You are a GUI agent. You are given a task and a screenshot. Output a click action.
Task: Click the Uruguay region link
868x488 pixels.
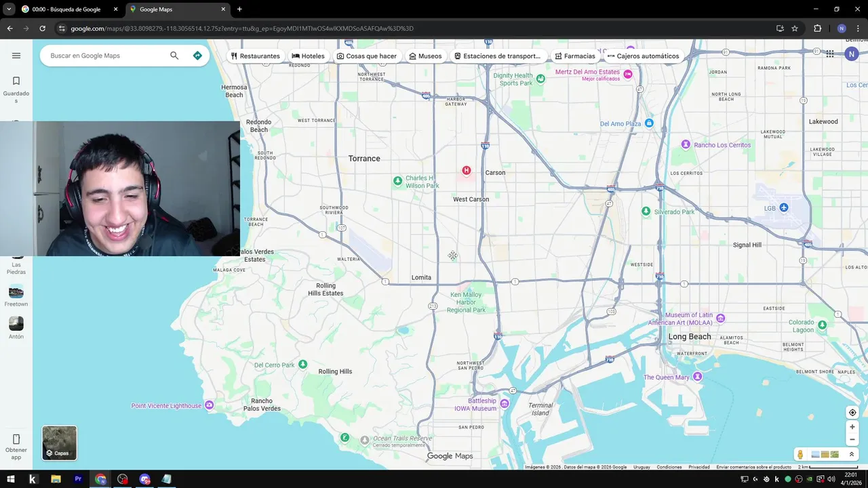click(x=642, y=467)
